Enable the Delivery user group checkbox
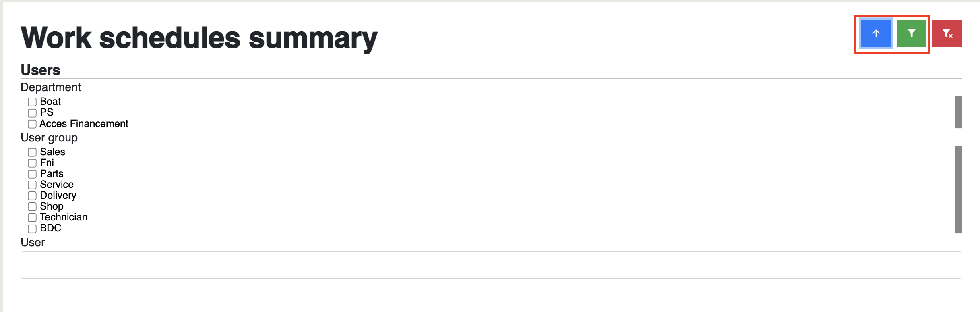The height and width of the screenshot is (312, 980). (32, 196)
